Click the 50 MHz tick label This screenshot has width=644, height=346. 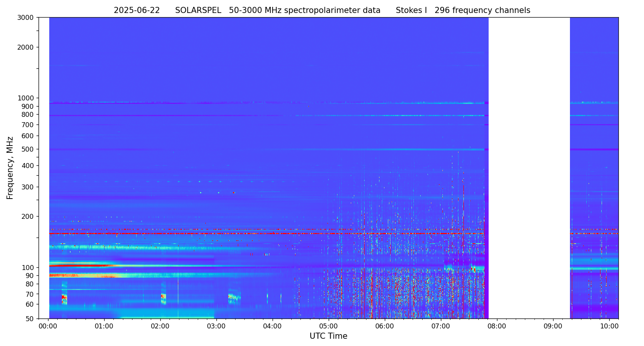[29, 319]
